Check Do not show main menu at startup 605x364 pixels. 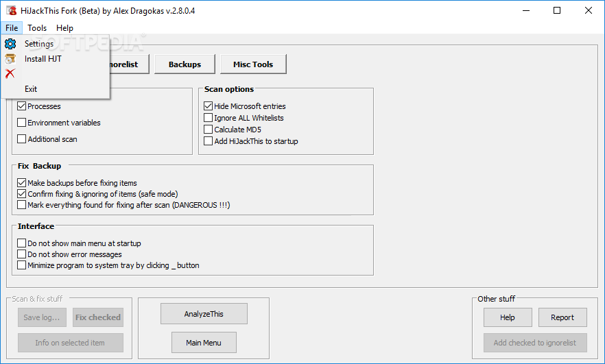coord(22,243)
